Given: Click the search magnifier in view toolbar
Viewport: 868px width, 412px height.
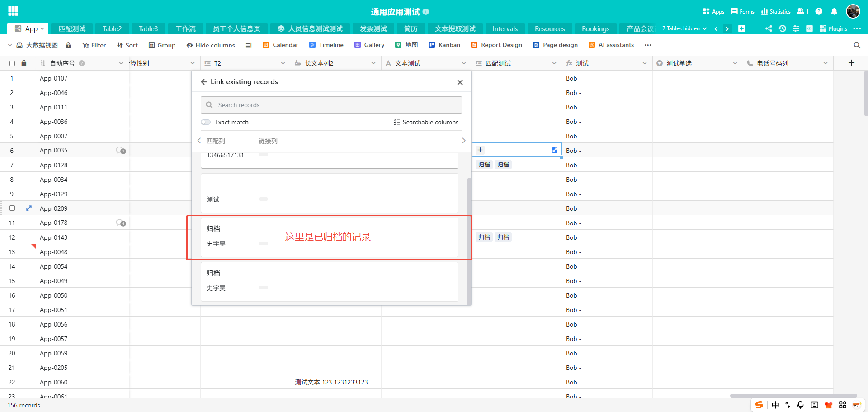Looking at the screenshot, I should click(857, 45).
